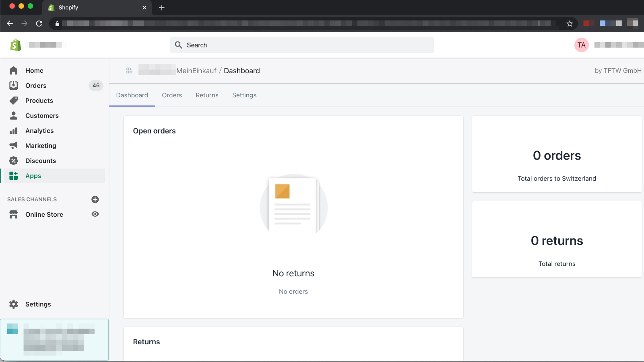Image resolution: width=644 pixels, height=362 pixels.
Task: Select Apps in the sidebar
Action: [x=33, y=176]
